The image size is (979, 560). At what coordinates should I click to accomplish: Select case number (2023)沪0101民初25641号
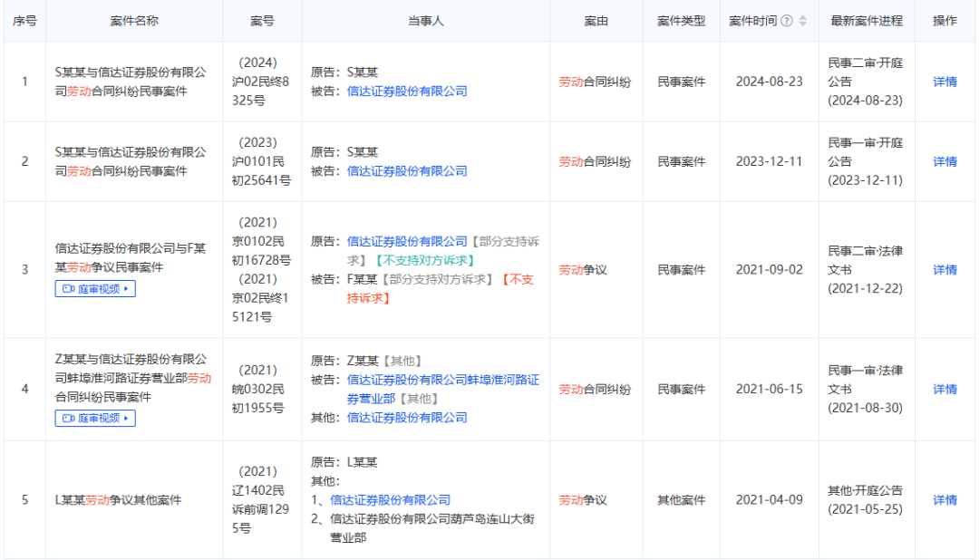coord(261,161)
